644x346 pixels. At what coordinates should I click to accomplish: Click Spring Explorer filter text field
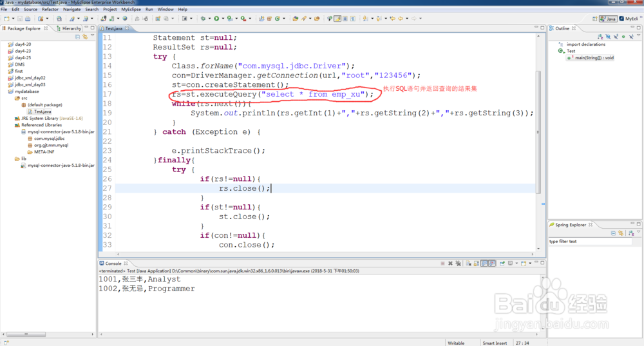pyautogui.click(x=590, y=241)
